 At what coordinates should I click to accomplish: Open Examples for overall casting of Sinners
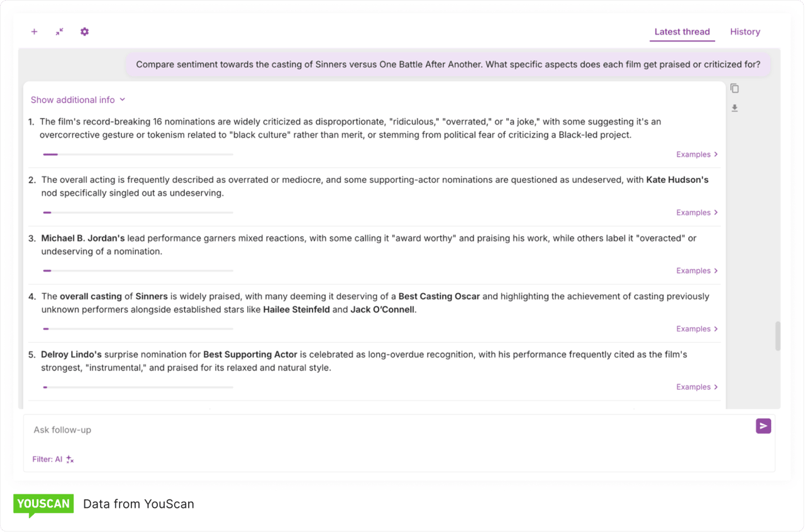coord(697,329)
